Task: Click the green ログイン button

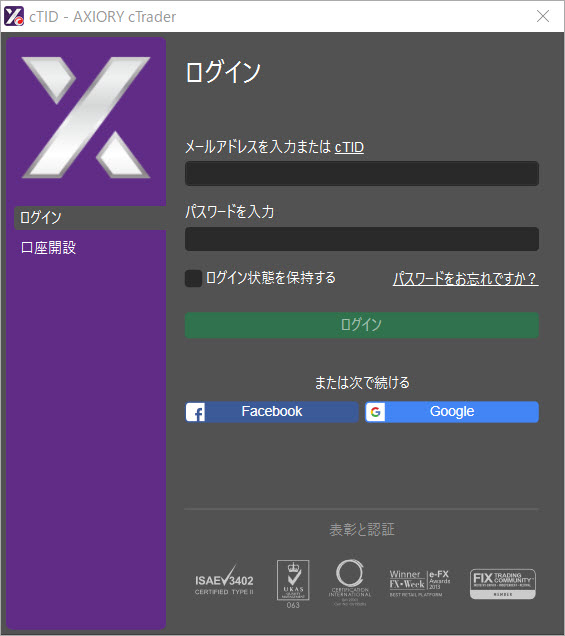Action: tap(362, 325)
